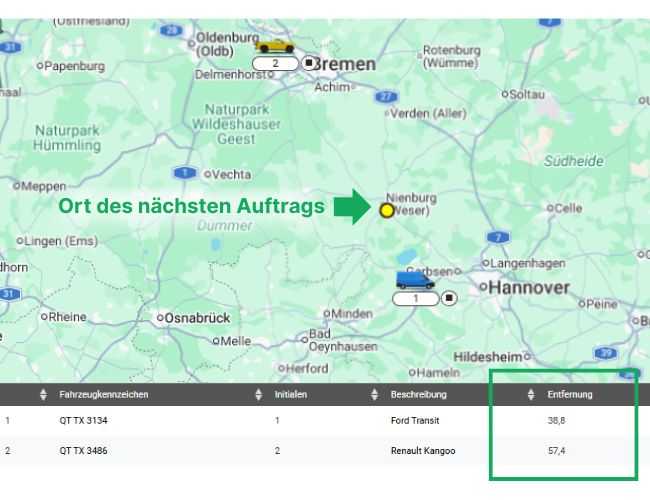The width and height of the screenshot is (650, 500).
Task: Click the Rotenburg (Wümme) label on map
Action: [x=451, y=57]
